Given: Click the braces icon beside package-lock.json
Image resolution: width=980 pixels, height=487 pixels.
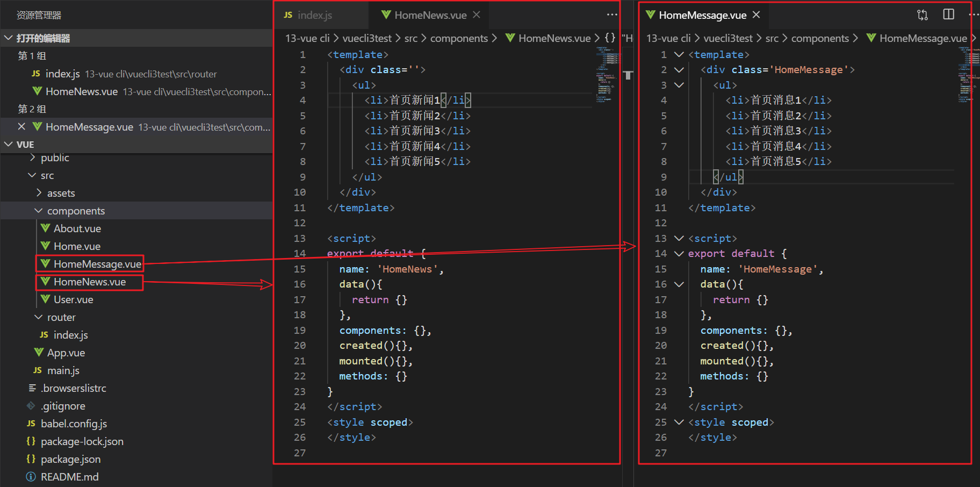Looking at the screenshot, I should tap(31, 441).
